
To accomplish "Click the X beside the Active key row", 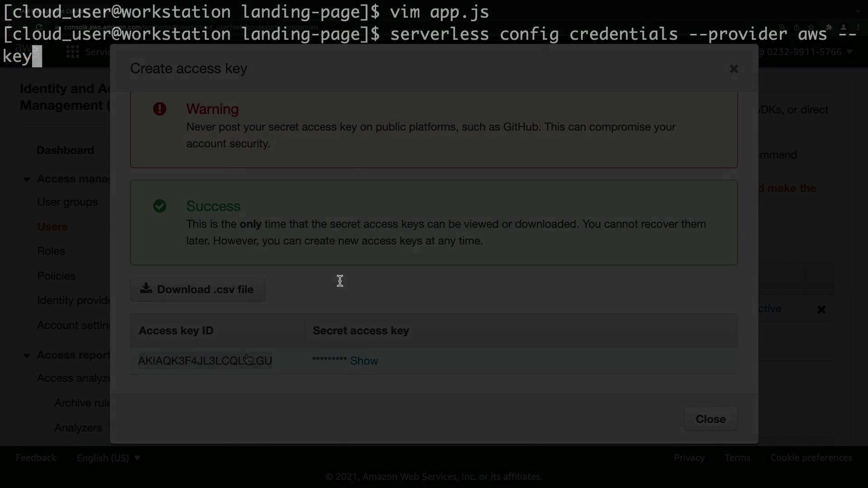I will coord(821,310).
